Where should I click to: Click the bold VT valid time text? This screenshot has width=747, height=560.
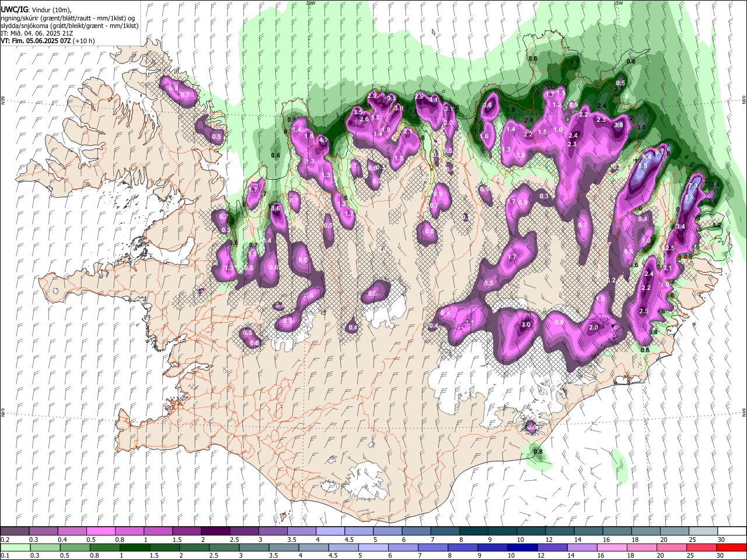(x=36, y=41)
